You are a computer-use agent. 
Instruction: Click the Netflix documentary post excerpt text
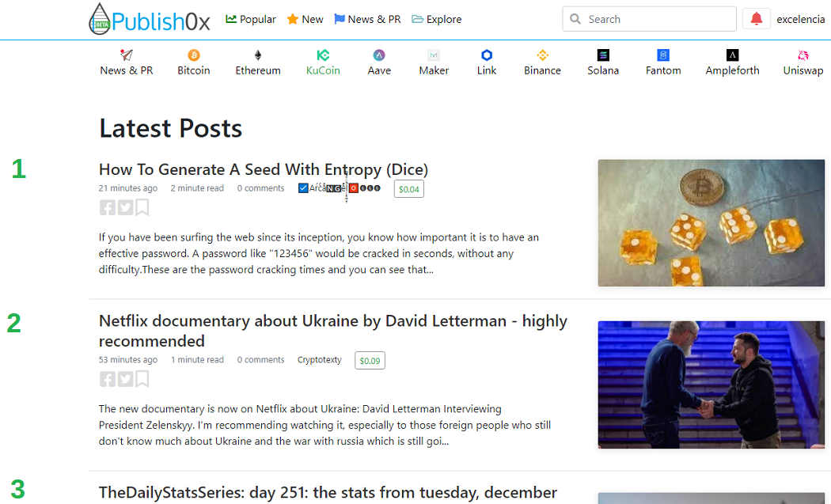pyautogui.click(x=324, y=425)
